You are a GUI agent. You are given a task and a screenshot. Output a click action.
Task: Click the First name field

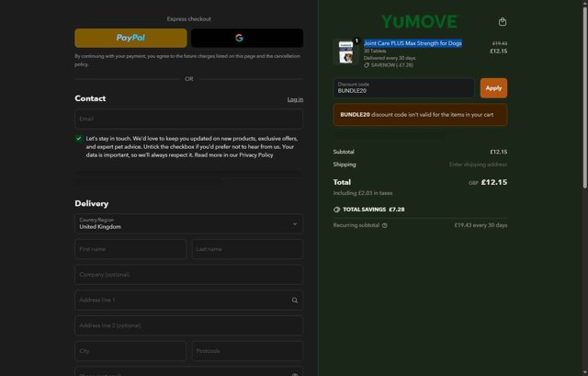click(x=130, y=249)
